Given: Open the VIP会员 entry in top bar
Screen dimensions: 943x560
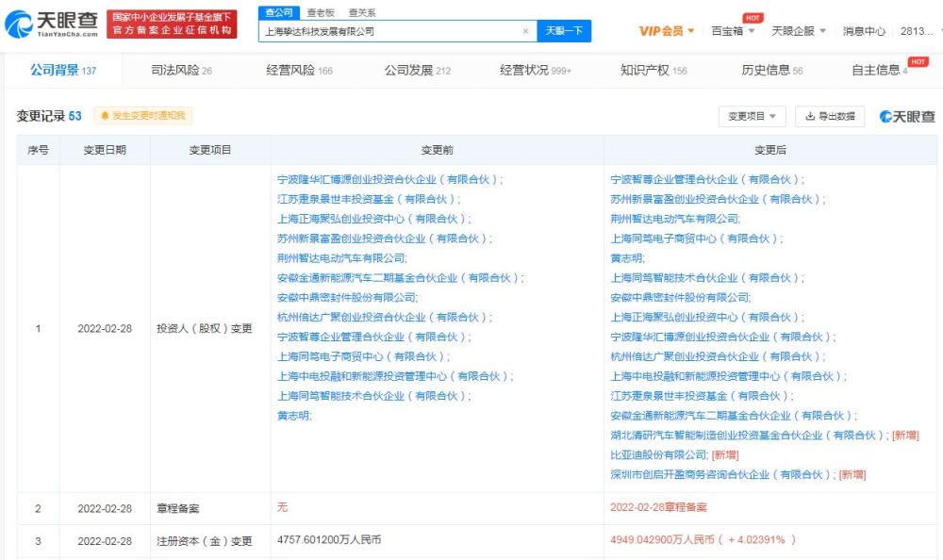Looking at the screenshot, I should point(663,31).
